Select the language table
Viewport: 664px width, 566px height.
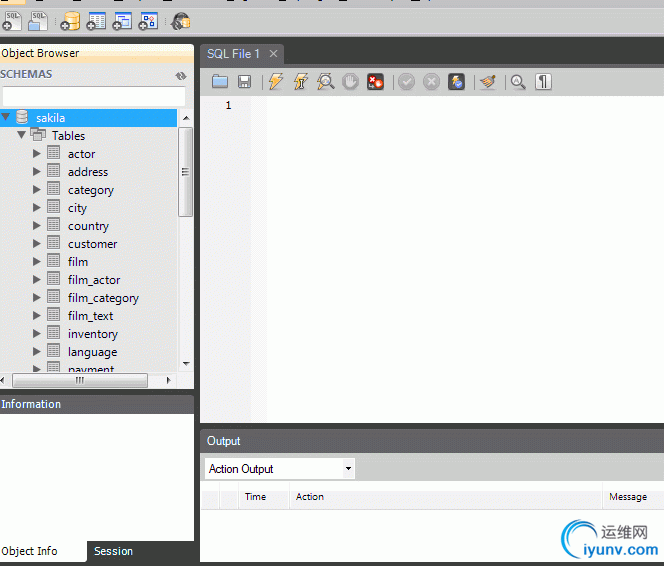pyautogui.click(x=92, y=352)
